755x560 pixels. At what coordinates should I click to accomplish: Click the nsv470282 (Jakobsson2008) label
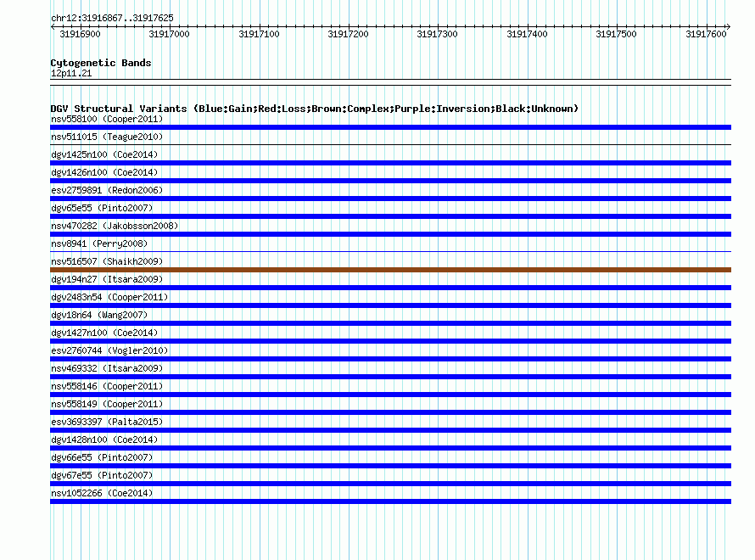pyautogui.click(x=115, y=226)
